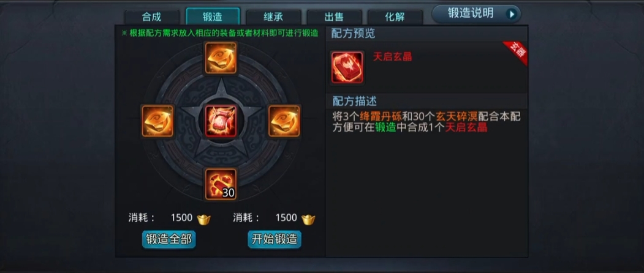Screen dimensions: 644x273
Task: Switch to the 锻造 tab
Action: point(213,17)
